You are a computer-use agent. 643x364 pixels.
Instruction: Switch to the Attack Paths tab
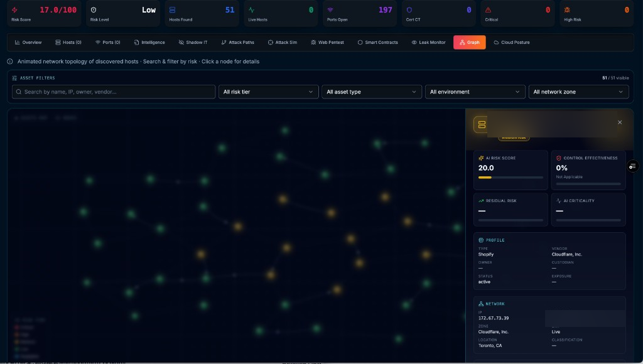[238, 42]
